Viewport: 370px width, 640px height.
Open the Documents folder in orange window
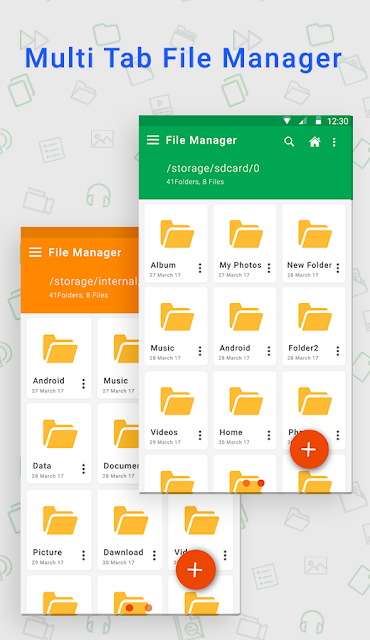click(x=118, y=444)
